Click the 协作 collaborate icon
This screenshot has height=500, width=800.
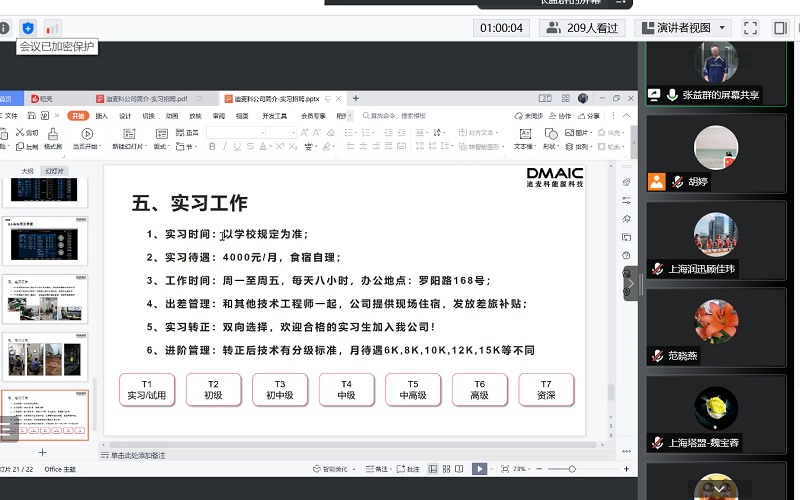(x=561, y=116)
